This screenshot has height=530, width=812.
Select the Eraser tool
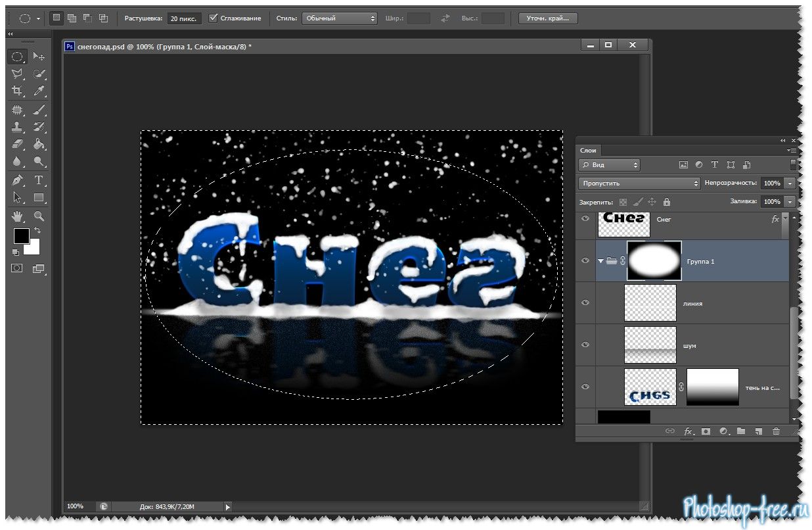18,144
